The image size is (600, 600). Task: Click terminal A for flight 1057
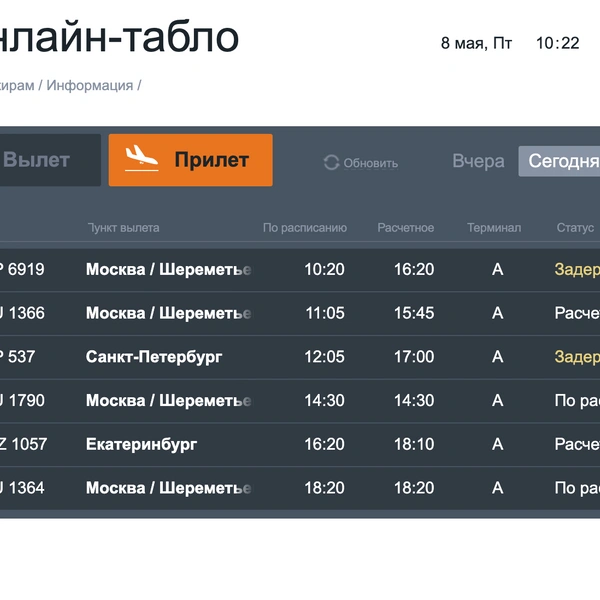[497, 444]
